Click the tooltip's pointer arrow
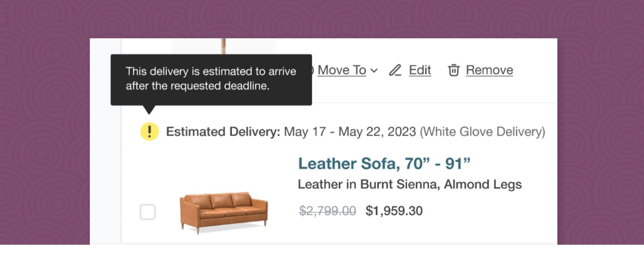Screen dimensions: 644x272 click(149, 110)
